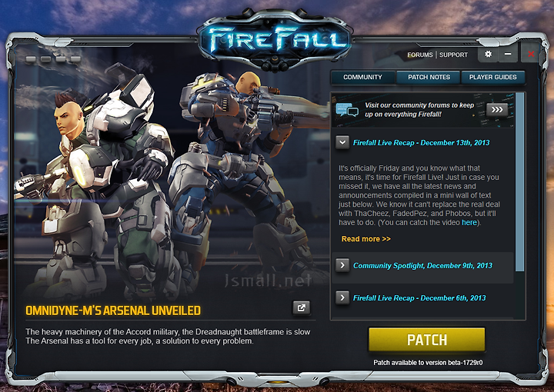Screen dimensions: 554x392
Task: Click the community forums chat bubble icon
Action: click(347, 110)
